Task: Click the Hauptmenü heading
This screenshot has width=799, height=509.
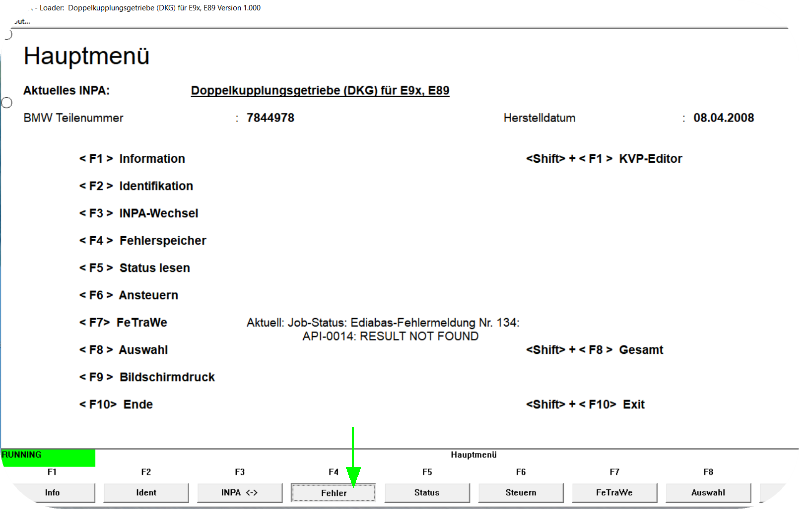Action: [87, 56]
